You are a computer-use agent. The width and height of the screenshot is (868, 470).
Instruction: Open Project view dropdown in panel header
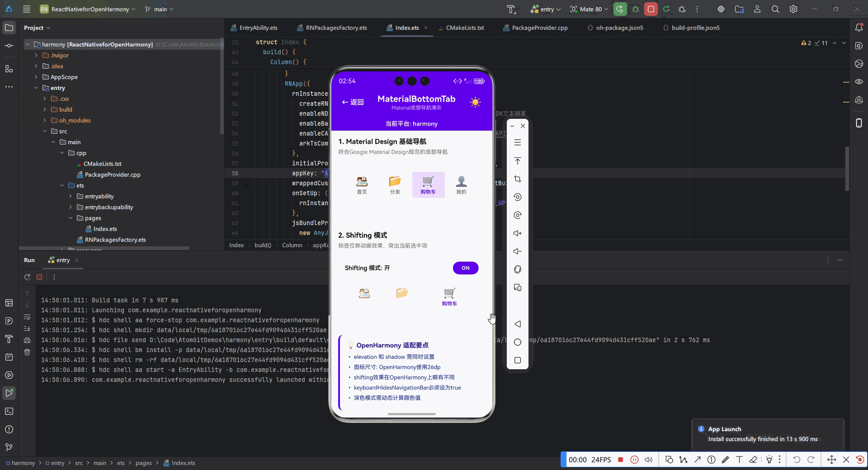37,28
